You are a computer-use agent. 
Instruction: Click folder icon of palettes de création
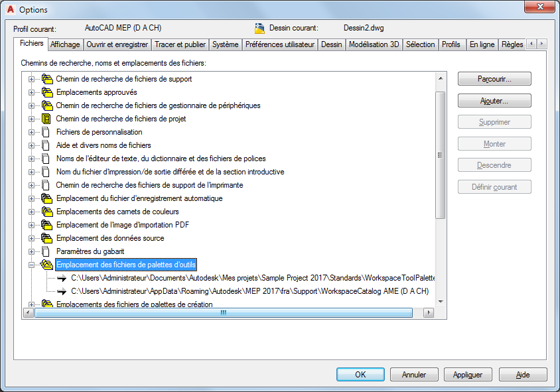[47, 304]
